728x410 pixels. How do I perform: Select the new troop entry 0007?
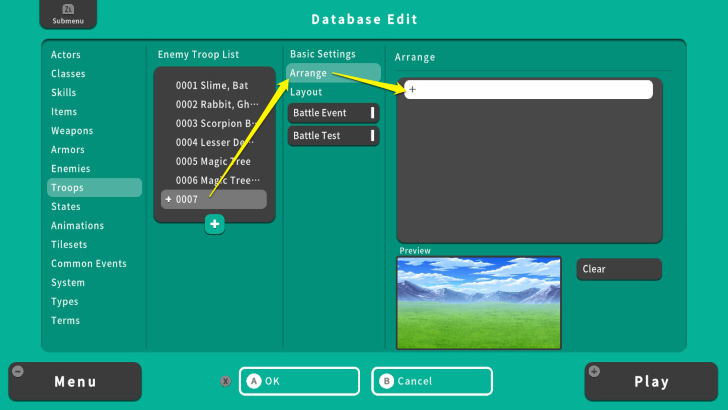(214, 199)
